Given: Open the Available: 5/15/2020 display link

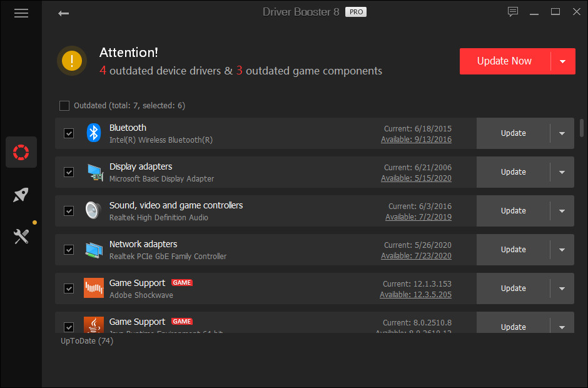Looking at the screenshot, I should click(416, 178).
